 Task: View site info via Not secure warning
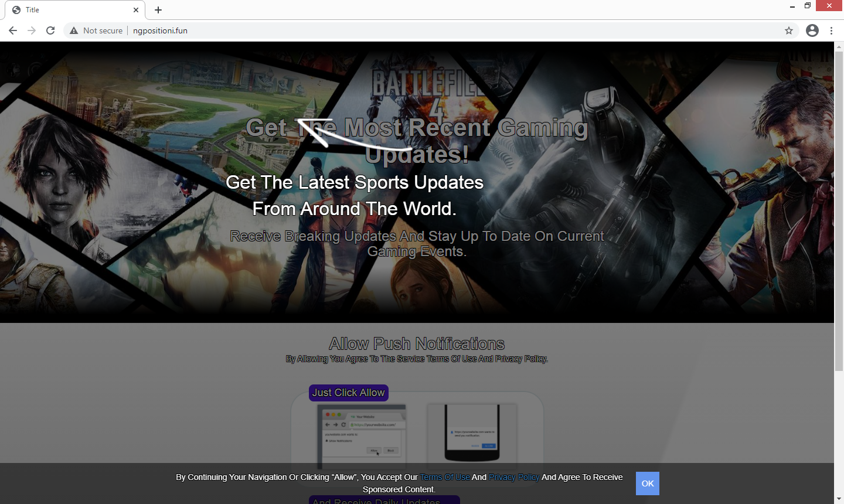(96, 30)
